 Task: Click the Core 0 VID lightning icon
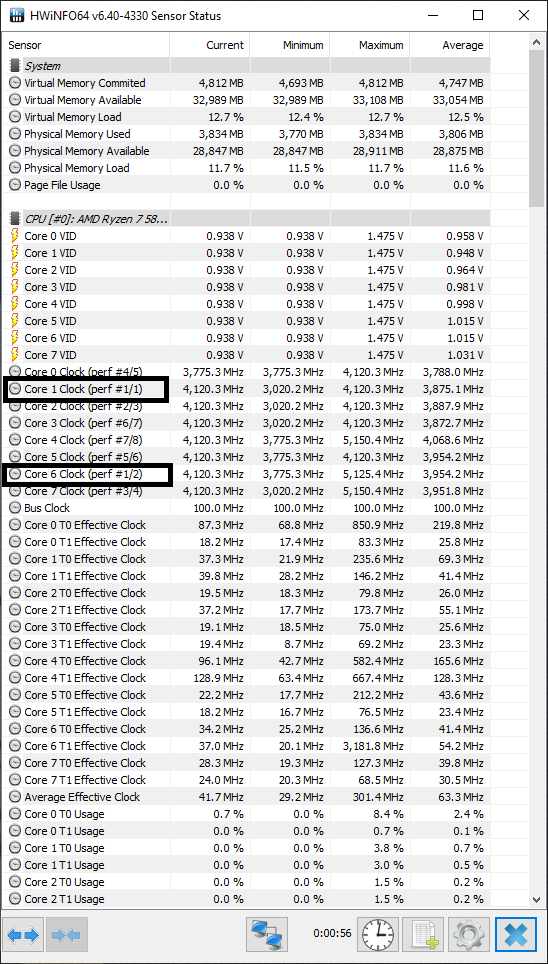15,235
